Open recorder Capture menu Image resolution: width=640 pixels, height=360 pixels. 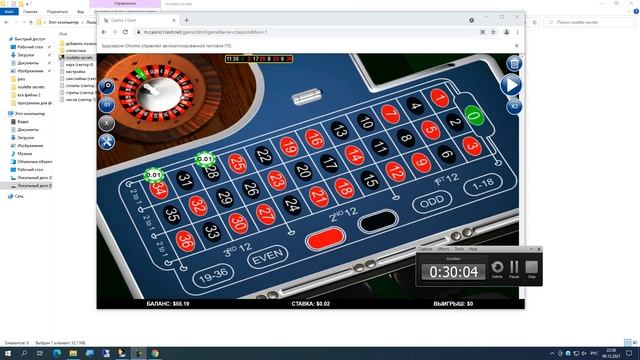(425, 249)
